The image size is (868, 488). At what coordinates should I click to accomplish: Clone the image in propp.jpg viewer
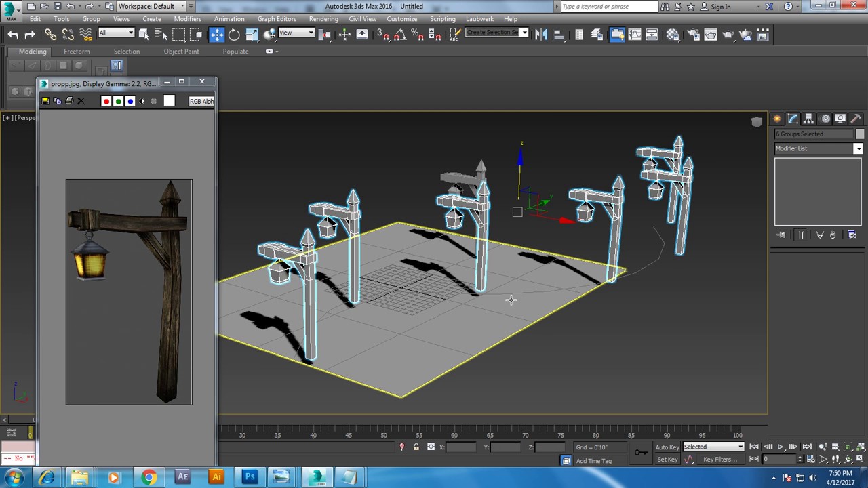(x=57, y=101)
